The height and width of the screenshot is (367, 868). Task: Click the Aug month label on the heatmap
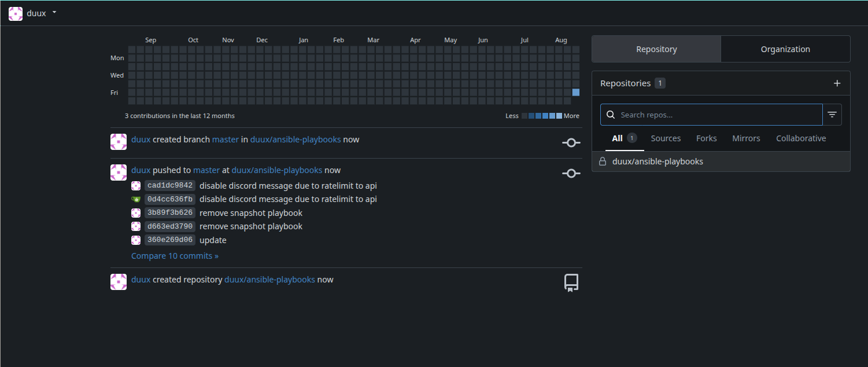pos(561,40)
